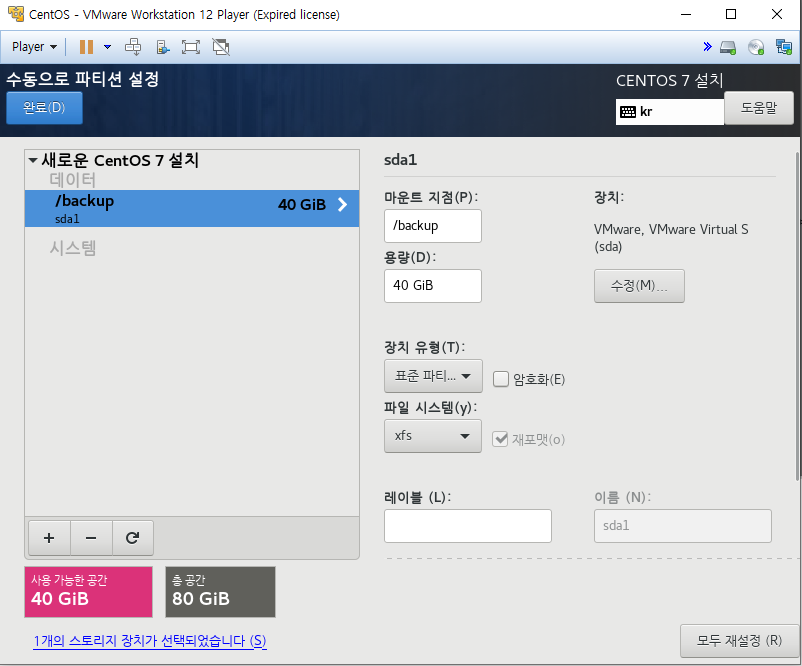Add a new mount point with plus
The image size is (802, 666).
coord(49,538)
